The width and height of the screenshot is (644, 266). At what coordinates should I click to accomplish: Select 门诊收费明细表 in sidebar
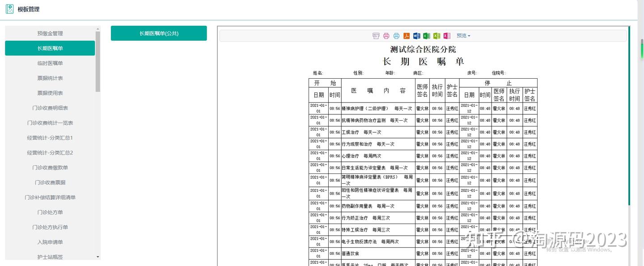pos(50,108)
